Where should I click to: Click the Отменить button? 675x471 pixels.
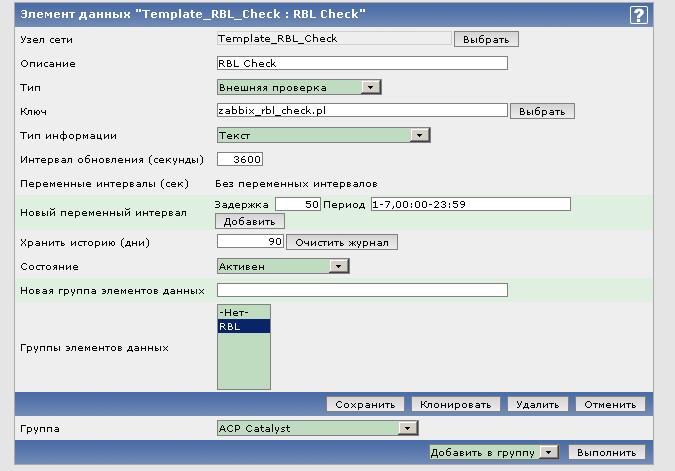[610, 404]
